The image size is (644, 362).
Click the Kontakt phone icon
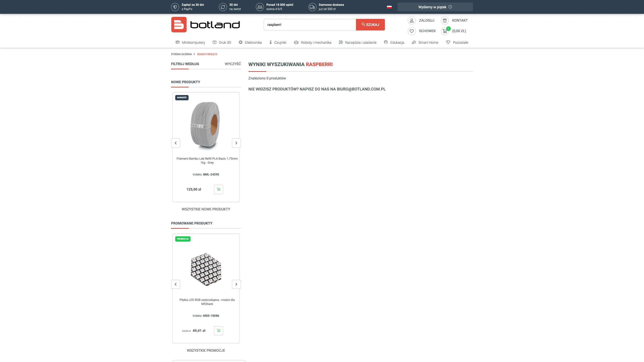[445, 21]
